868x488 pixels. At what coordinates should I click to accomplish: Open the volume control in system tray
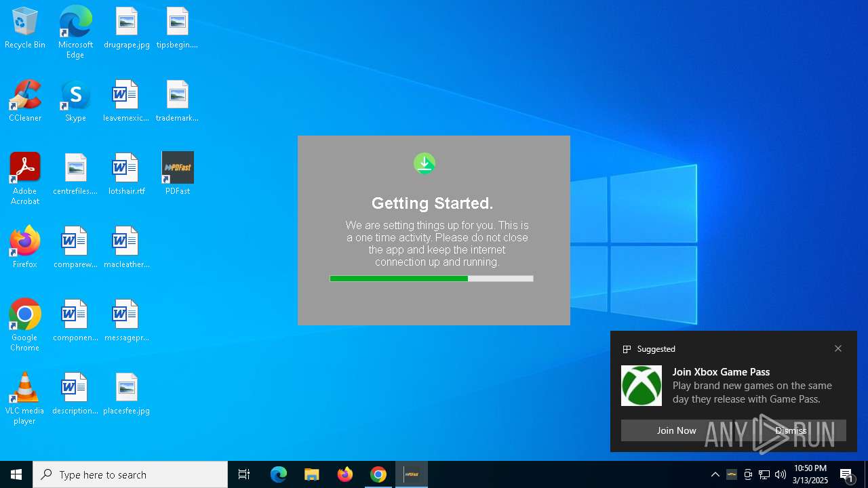click(x=781, y=474)
